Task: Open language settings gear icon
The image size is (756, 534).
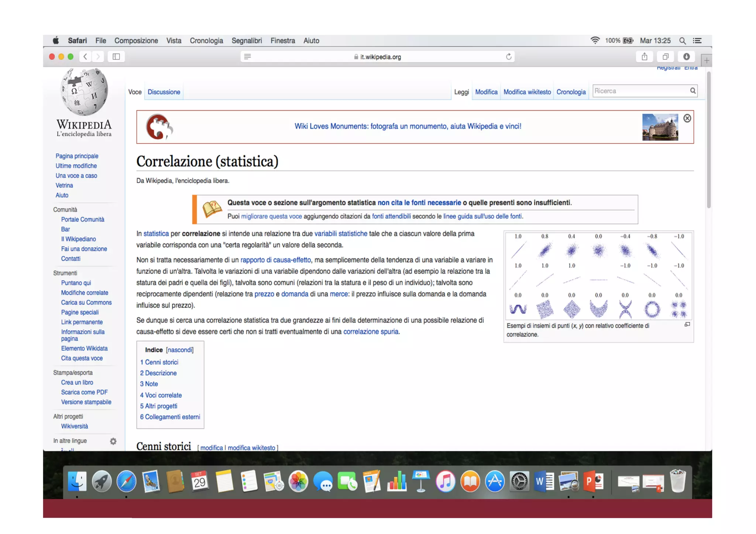Action: (x=113, y=441)
